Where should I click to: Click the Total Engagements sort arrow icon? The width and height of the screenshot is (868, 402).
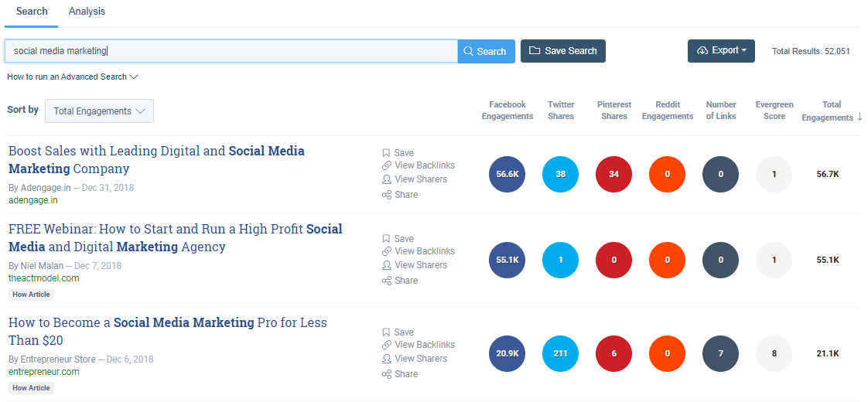[859, 118]
